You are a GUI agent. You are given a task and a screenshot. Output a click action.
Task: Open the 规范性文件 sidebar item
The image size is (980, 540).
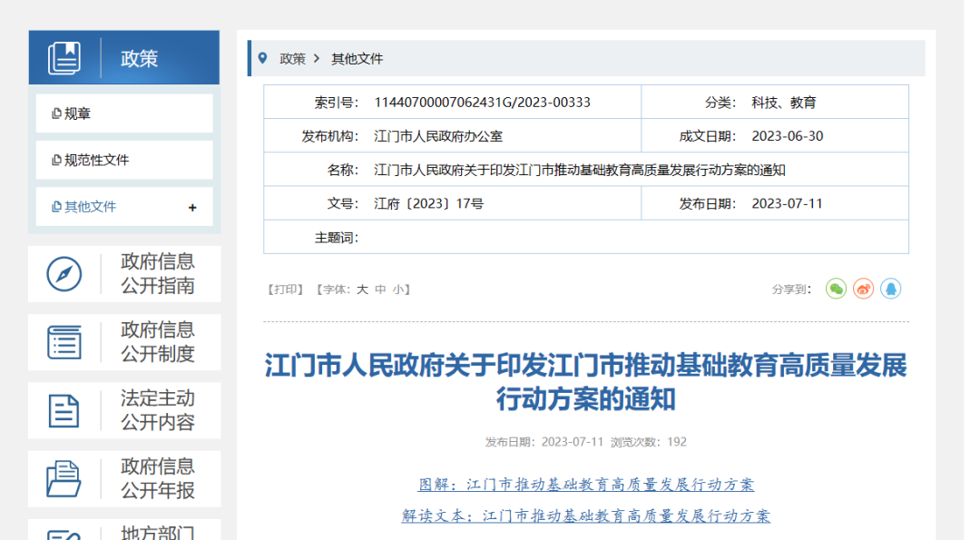(x=96, y=161)
